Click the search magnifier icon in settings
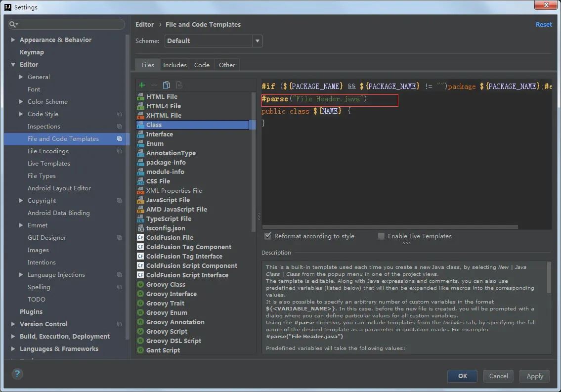This screenshot has height=392, width=561. [13, 24]
